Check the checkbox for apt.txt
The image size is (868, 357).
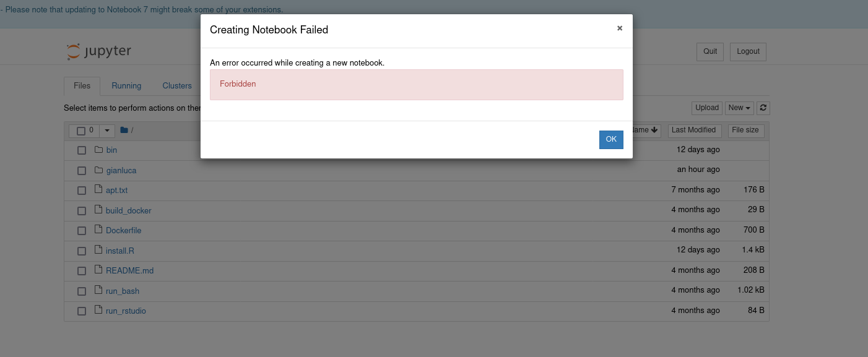81,190
